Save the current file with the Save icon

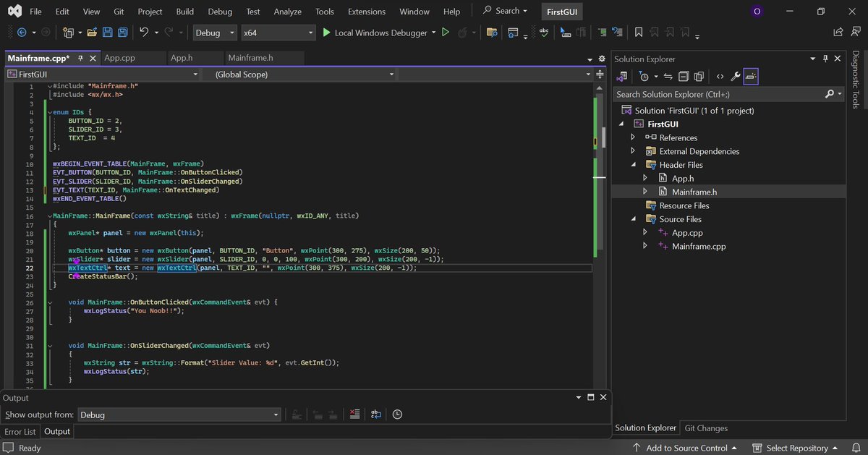(x=107, y=33)
